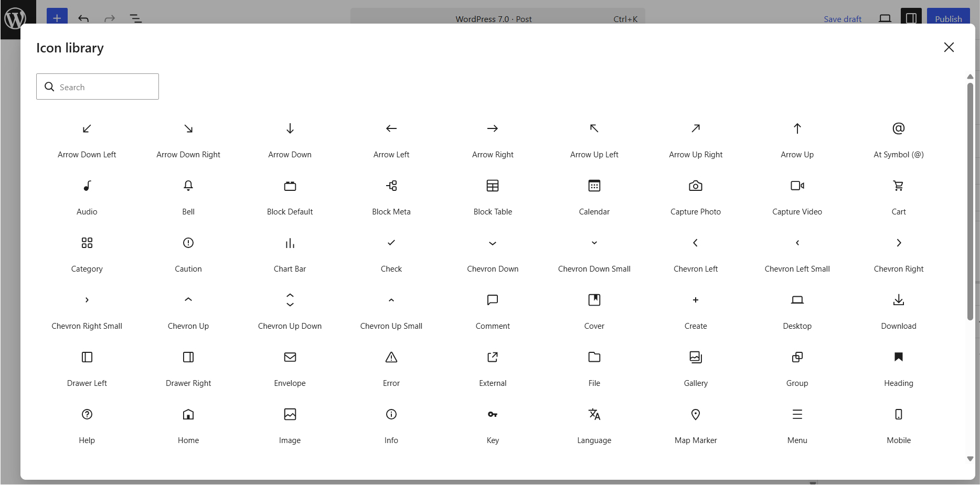Pick the Language translate icon
Viewport: 980px width, 485px height.
pos(594,414)
